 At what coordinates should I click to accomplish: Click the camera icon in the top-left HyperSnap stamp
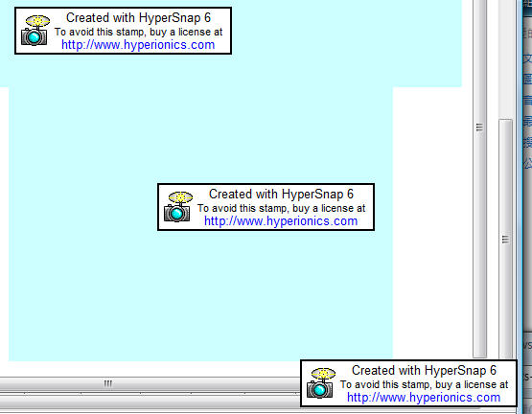point(35,31)
